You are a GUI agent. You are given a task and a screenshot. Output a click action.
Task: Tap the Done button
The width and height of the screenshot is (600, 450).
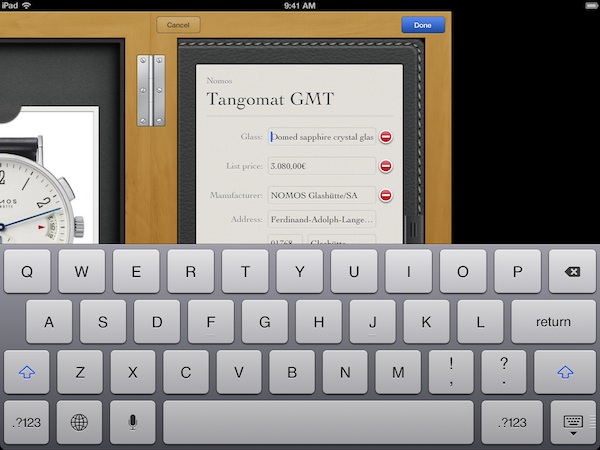click(x=423, y=25)
